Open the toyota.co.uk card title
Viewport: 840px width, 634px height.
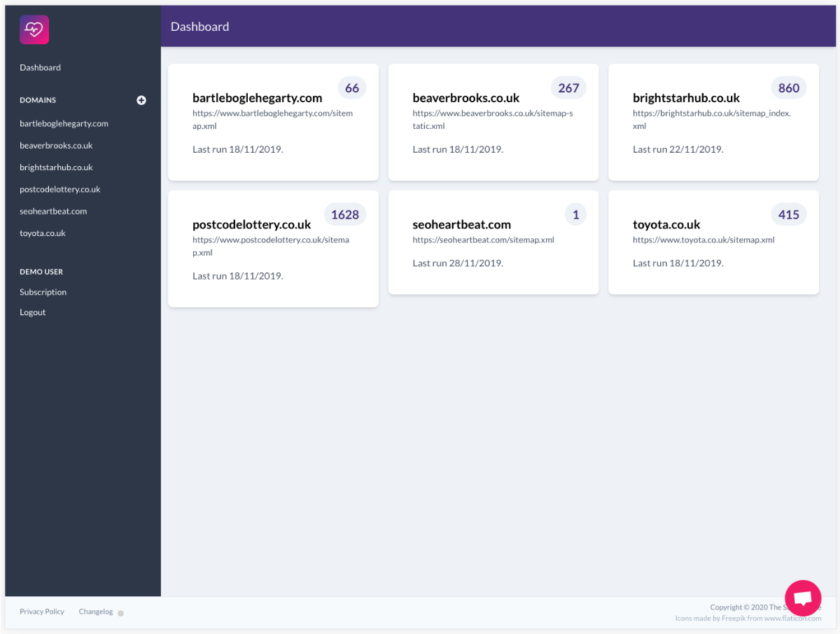click(666, 225)
